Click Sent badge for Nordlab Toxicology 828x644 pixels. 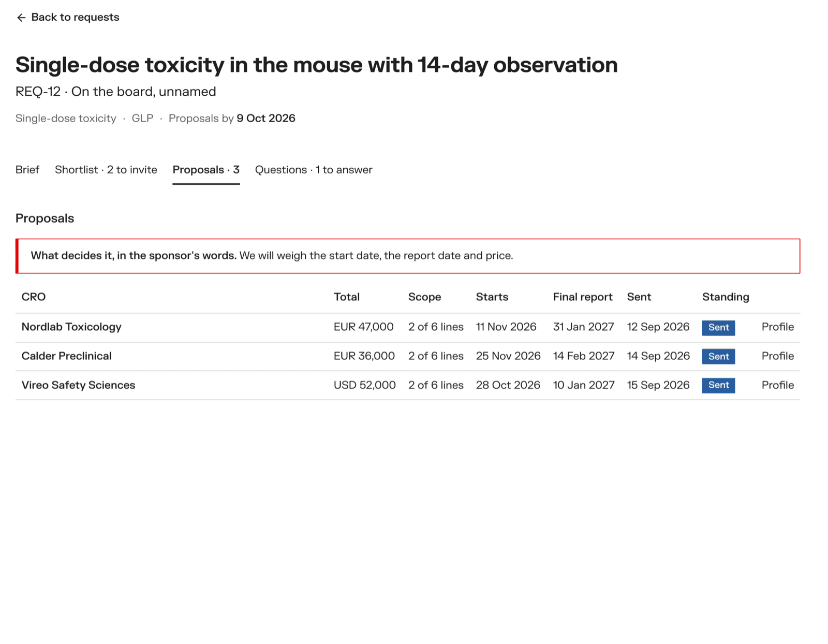718,328
